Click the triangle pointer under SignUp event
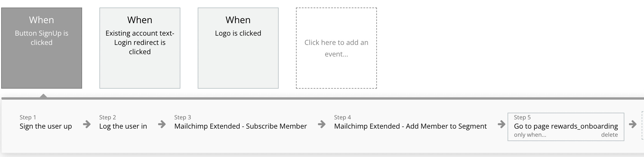This screenshot has height=157, width=644. pos(43,96)
